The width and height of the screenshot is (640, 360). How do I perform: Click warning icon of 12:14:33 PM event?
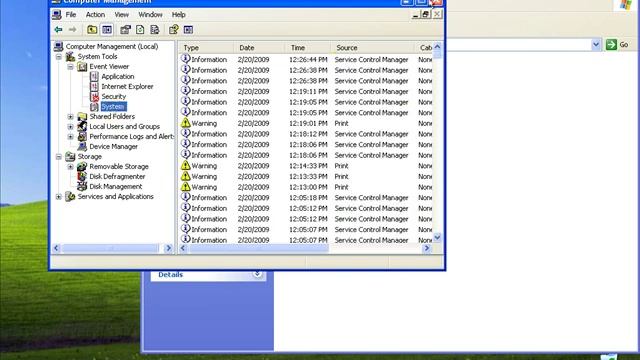[186, 165]
